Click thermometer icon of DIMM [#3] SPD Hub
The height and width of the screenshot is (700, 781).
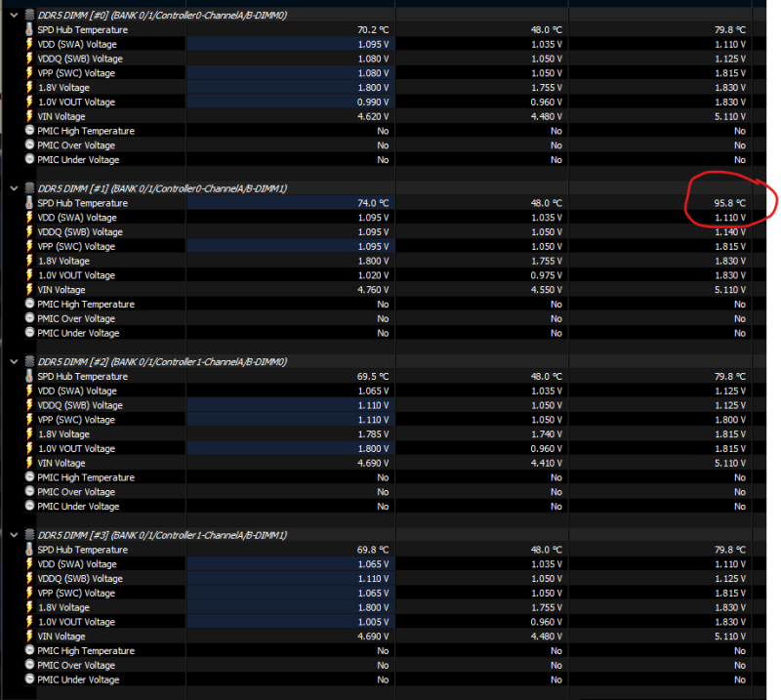tap(29, 550)
